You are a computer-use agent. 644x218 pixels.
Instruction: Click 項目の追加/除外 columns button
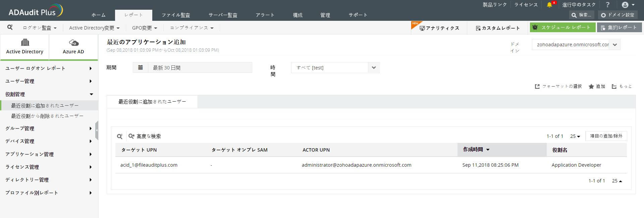coord(606,136)
